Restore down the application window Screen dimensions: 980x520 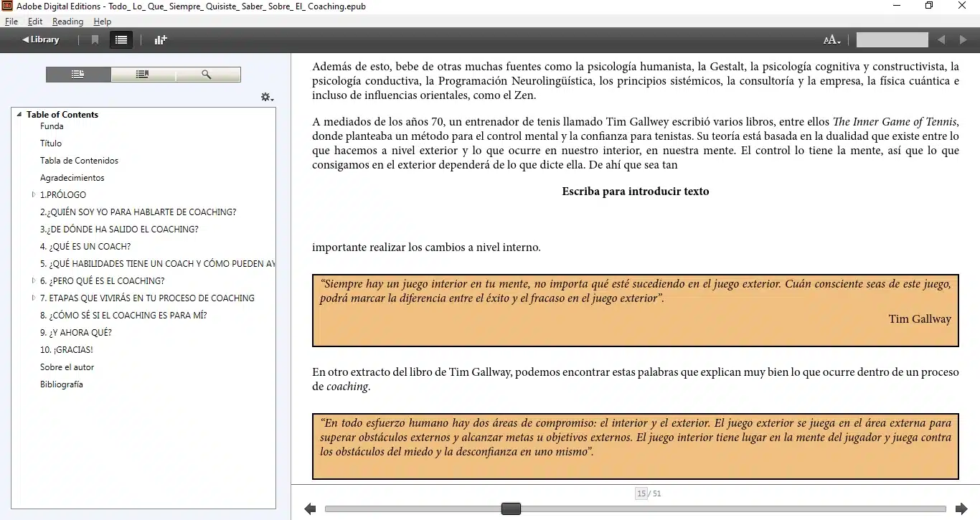pos(929,6)
